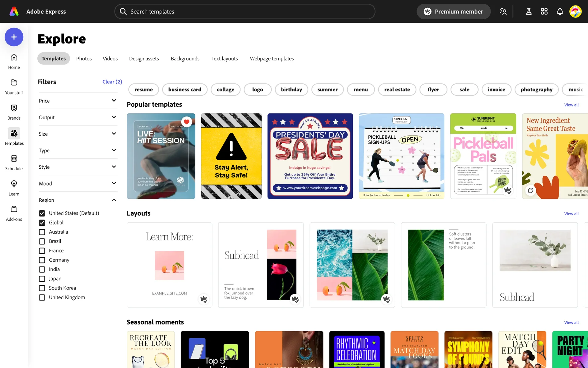
Task: Click the beaker labs icon
Action: pyautogui.click(x=529, y=12)
